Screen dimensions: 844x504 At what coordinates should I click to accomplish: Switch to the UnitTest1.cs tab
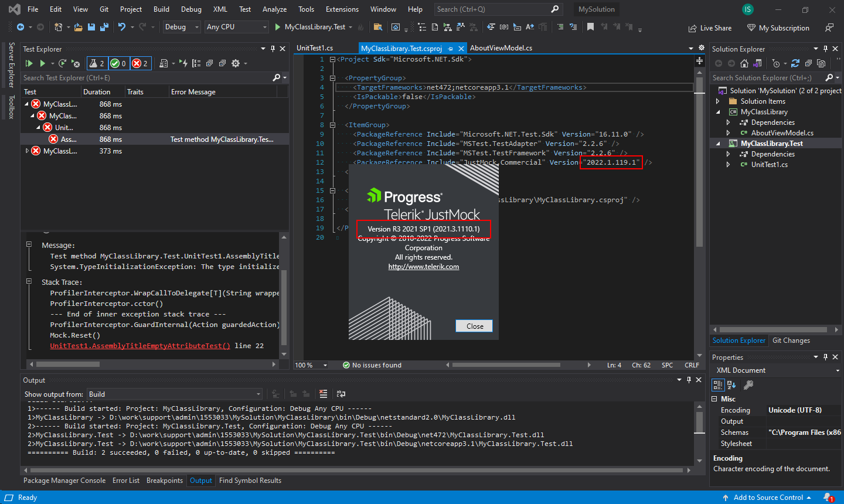(x=315, y=48)
